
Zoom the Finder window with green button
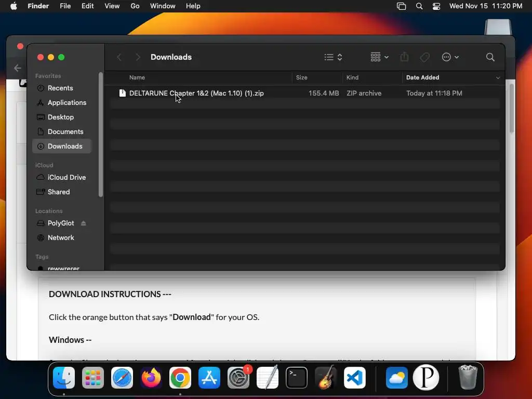[x=61, y=57]
